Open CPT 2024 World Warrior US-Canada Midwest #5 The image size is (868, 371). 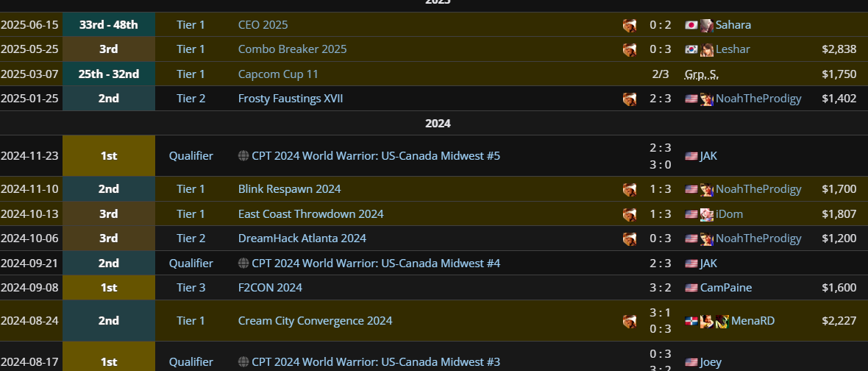tap(376, 156)
